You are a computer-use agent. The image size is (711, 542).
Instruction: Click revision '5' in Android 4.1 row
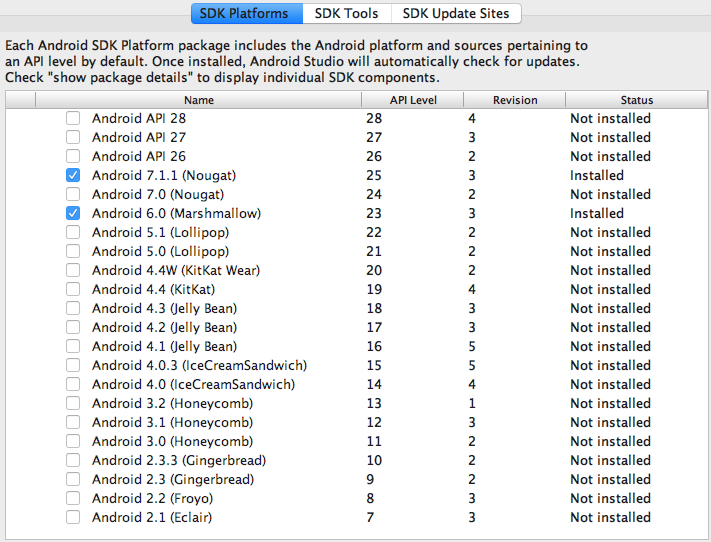[472, 347]
